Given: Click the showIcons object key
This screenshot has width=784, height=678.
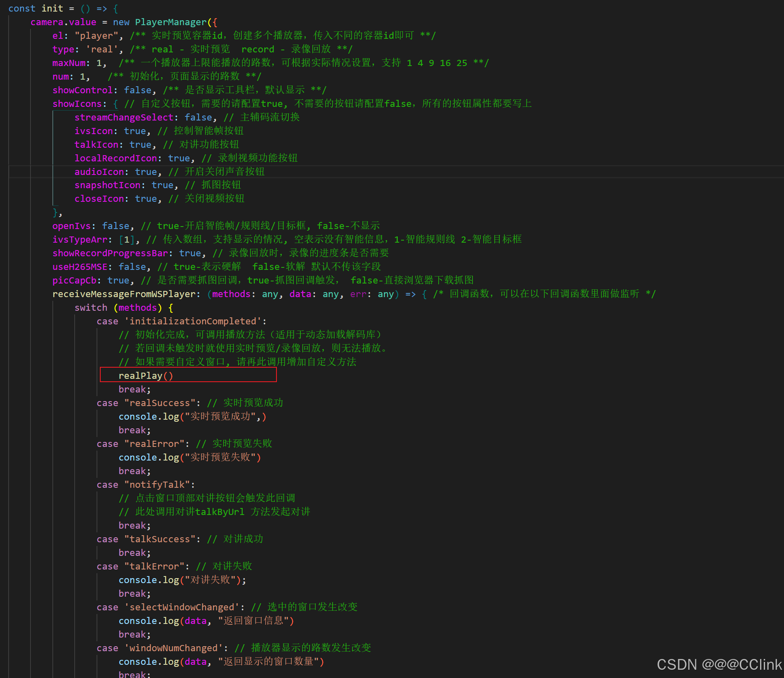Looking at the screenshot, I should pyautogui.click(x=77, y=104).
